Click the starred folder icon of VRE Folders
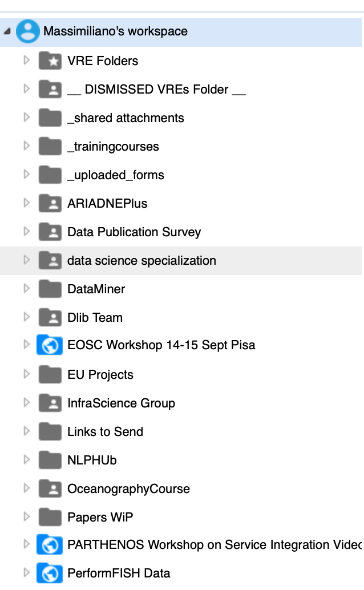Screen dimensions: 364x590 (50, 60)
